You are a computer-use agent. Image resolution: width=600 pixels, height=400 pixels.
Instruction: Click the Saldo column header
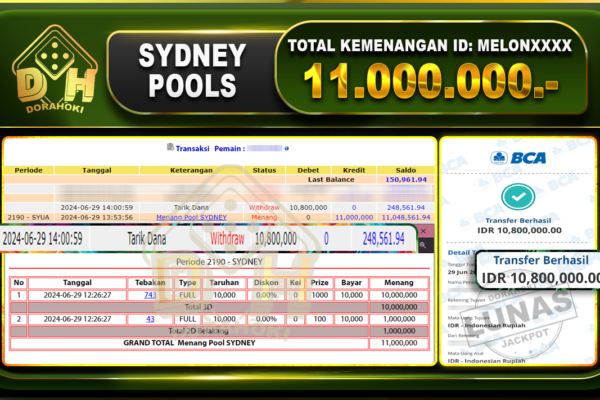(x=406, y=170)
